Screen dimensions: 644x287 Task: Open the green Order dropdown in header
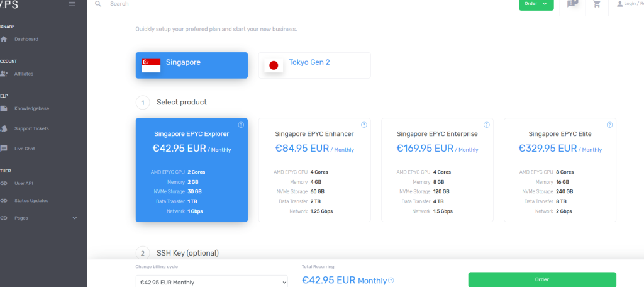(x=536, y=4)
